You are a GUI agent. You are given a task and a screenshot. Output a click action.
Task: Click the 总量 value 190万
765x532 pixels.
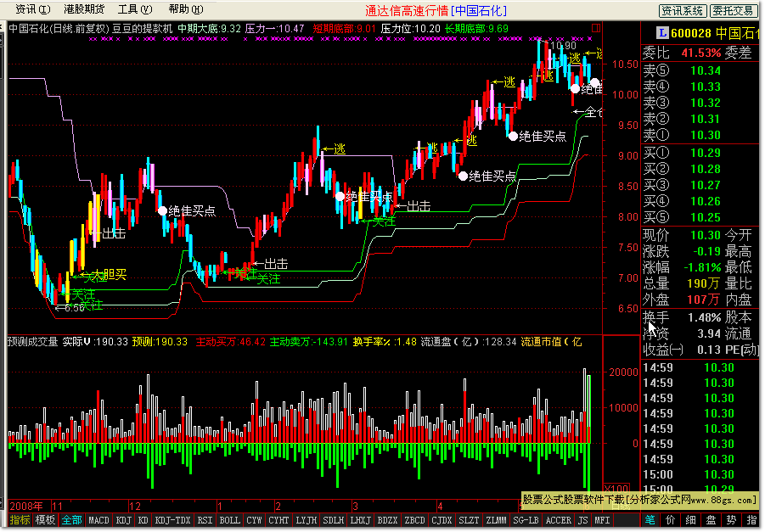point(703,283)
